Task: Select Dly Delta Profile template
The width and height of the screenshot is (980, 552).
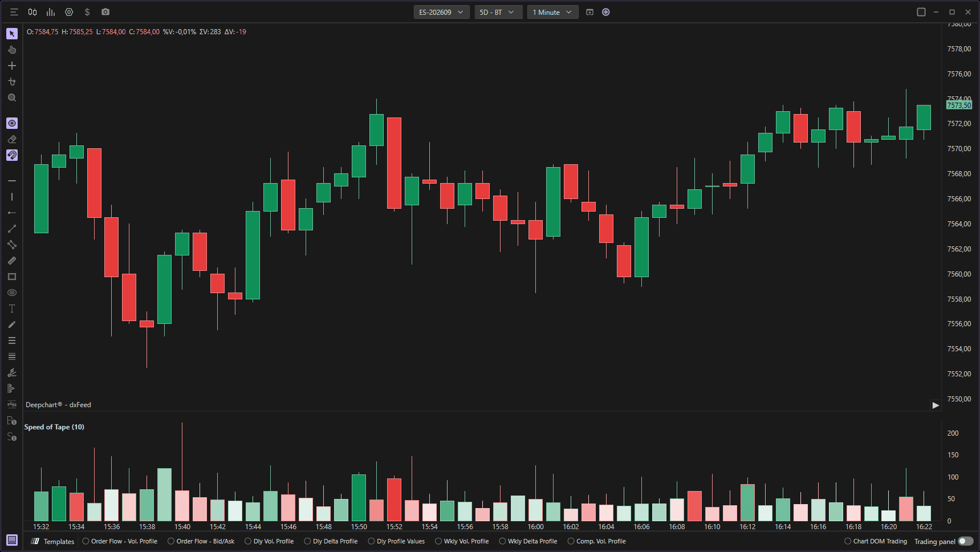Action: [x=331, y=541]
